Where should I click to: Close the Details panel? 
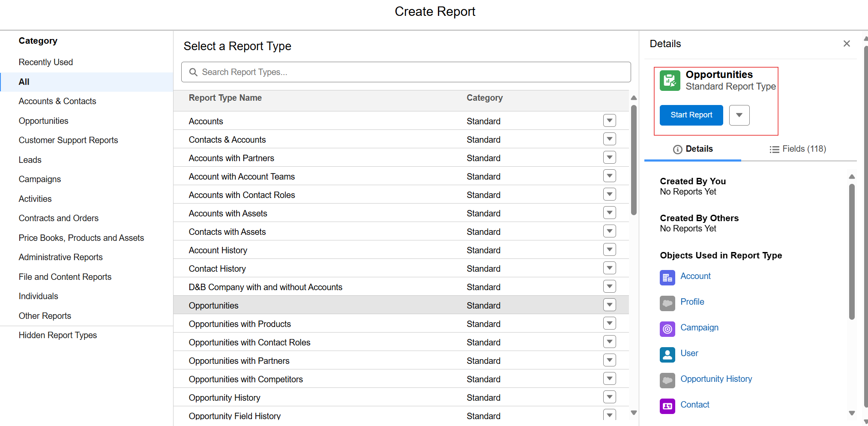[x=847, y=44]
